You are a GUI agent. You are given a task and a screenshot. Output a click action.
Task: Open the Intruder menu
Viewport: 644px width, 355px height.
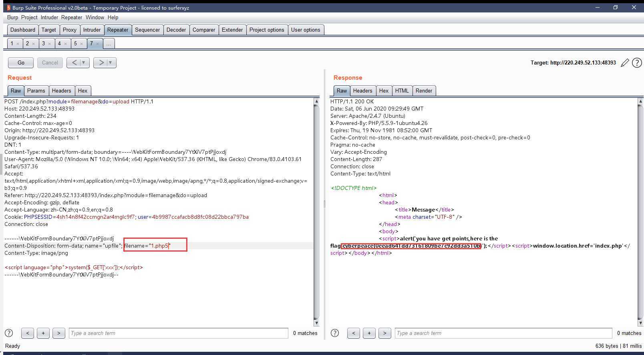(49, 17)
